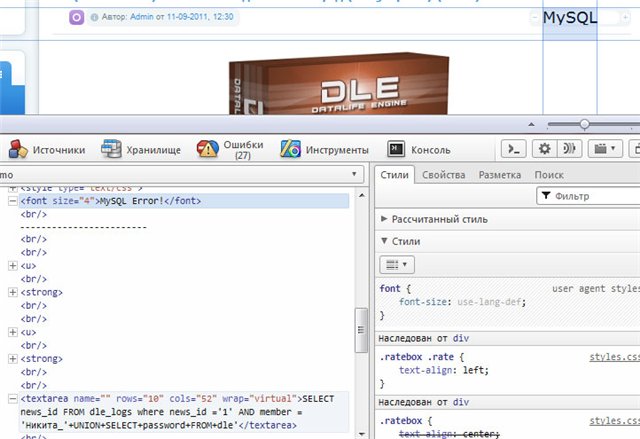Click the DLE DataLife Engine box image
The width and height of the screenshot is (640, 439).
pyautogui.click(x=339, y=84)
